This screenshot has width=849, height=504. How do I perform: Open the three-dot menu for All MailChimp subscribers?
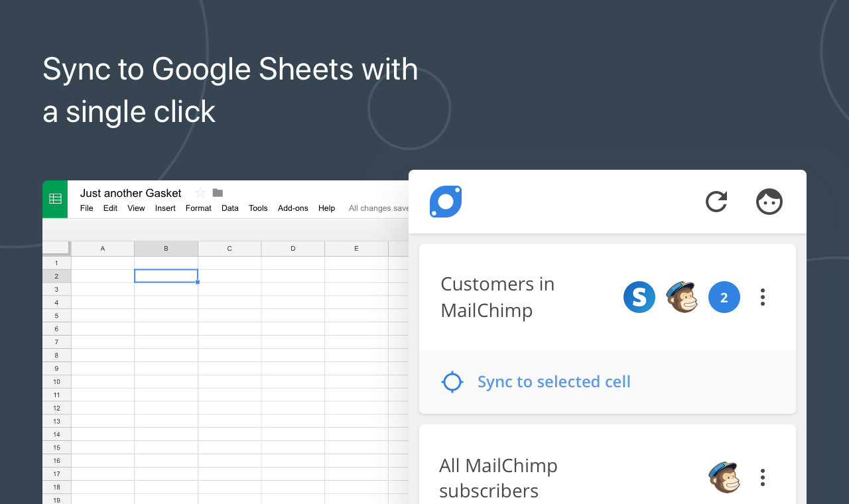763,477
